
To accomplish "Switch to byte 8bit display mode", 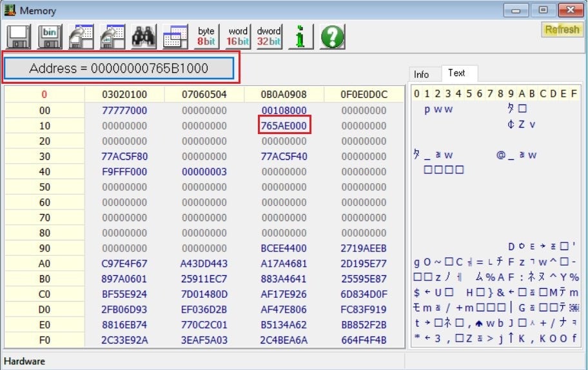I will [206, 36].
